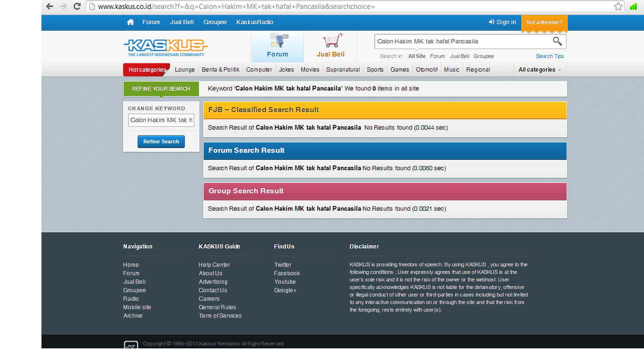This screenshot has width=644, height=362.
Task: Open the Twitter link
Action: [x=283, y=265]
